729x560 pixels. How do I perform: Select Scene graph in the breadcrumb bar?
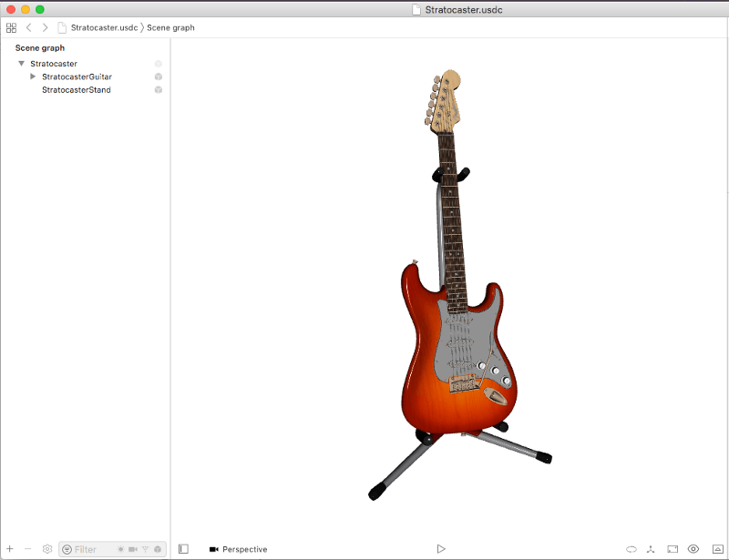[x=170, y=28]
